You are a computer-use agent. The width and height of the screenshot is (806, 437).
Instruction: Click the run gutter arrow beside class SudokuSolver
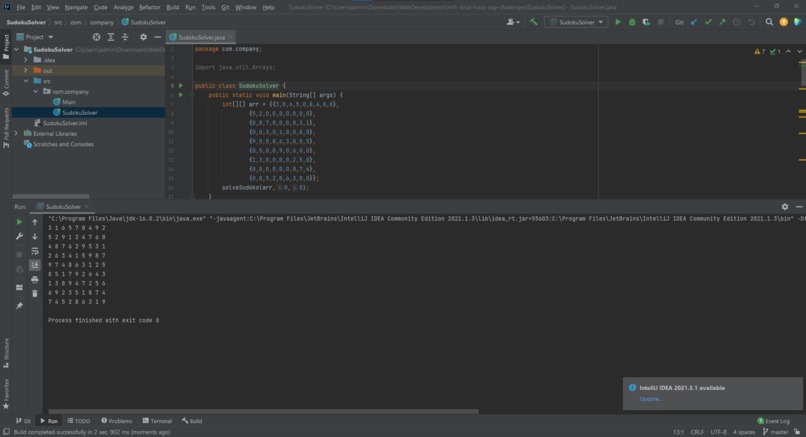(180, 85)
